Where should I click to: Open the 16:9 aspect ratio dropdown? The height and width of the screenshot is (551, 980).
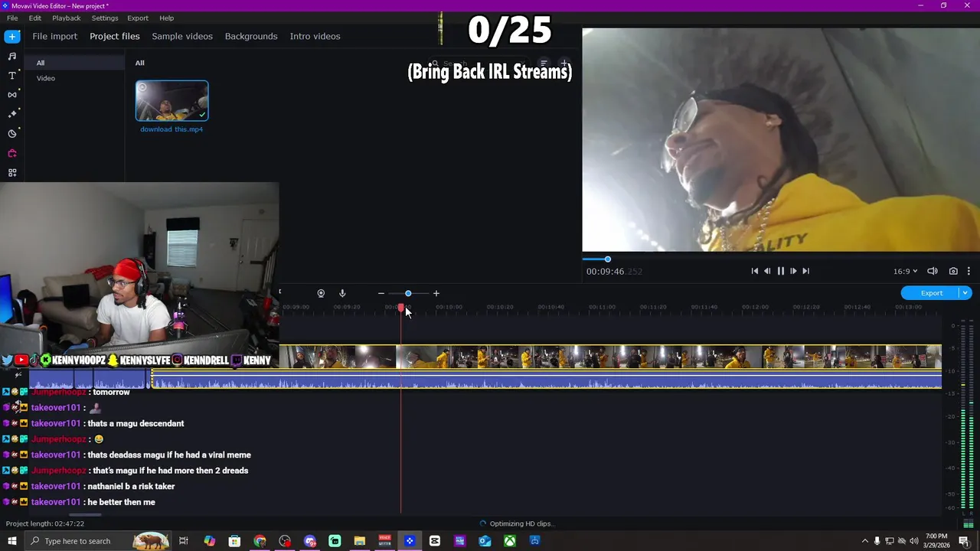[905, 271]
